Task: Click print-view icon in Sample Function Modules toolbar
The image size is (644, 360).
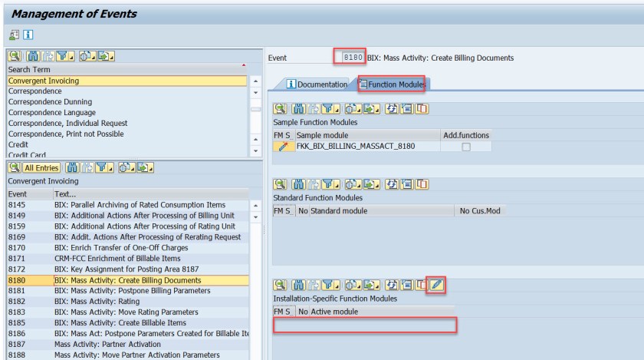Action: pos(353,109)
